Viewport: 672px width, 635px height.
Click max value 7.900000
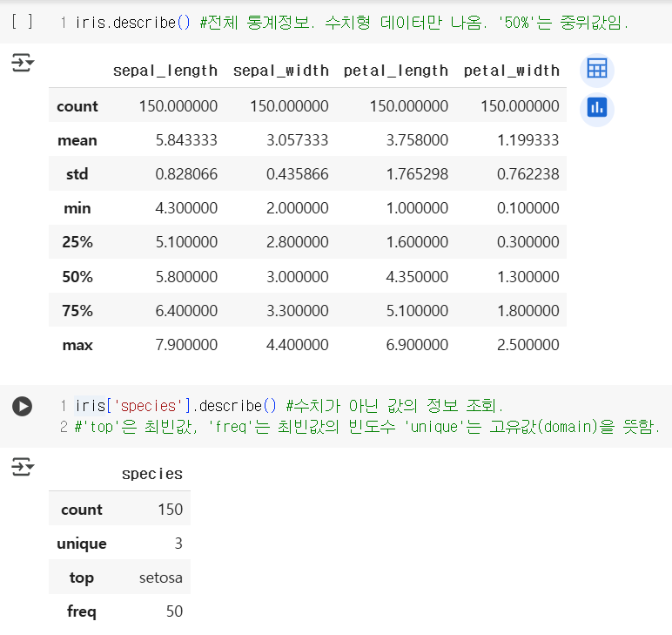click(x=186, y=345)
